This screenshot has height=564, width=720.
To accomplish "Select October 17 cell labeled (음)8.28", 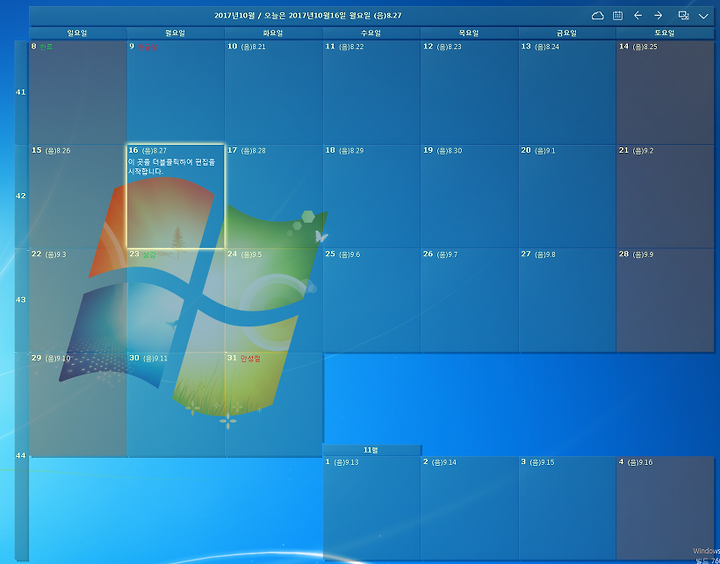I will click(x=273, y=197).
